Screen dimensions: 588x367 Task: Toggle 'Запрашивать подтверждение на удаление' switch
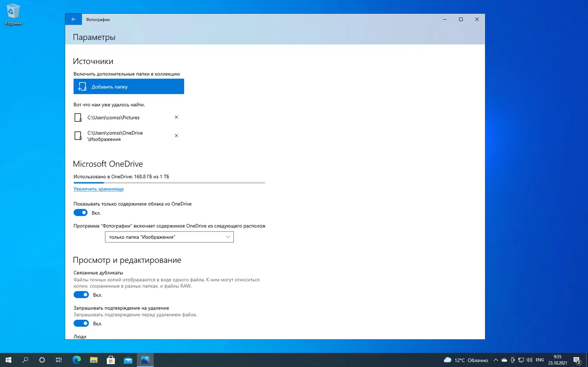click(x=81, y=323)
